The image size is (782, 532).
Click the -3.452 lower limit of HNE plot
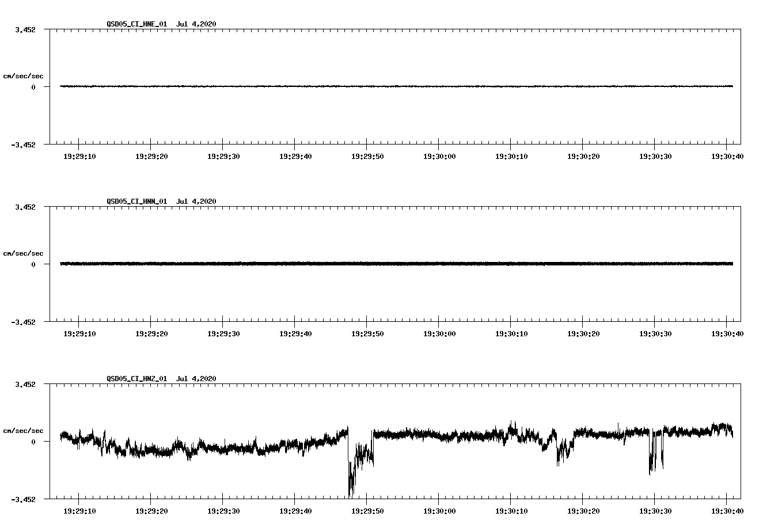pyautogui.click(x=23, y=145)
